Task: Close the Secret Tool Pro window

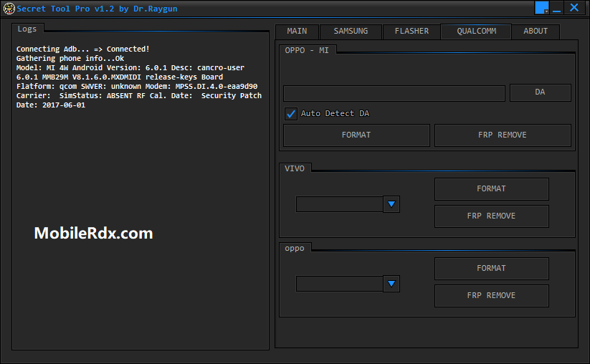Action: [574, 8]
